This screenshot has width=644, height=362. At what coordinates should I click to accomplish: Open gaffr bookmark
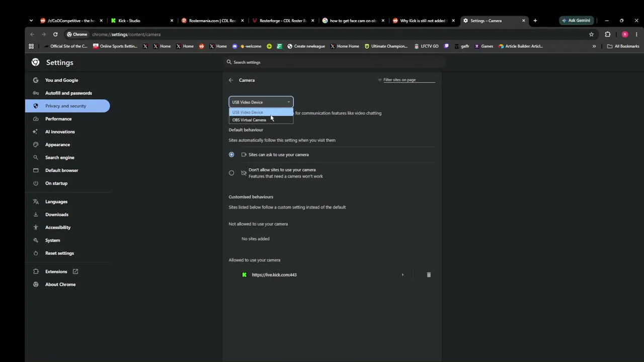pyautogui.click(x=462, y=46)
